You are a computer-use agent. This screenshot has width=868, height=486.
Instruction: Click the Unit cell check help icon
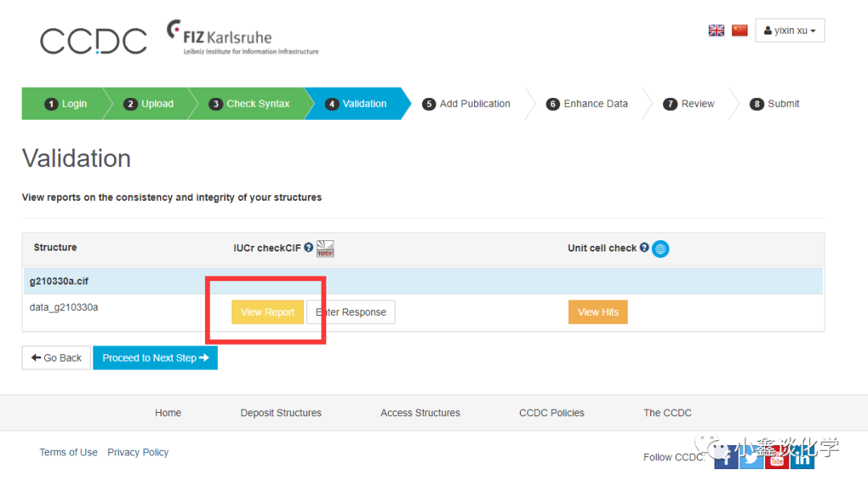coord(644,248)
